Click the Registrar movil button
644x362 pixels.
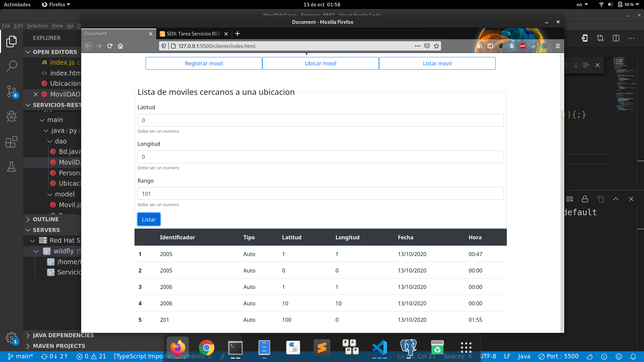point(204,63)
